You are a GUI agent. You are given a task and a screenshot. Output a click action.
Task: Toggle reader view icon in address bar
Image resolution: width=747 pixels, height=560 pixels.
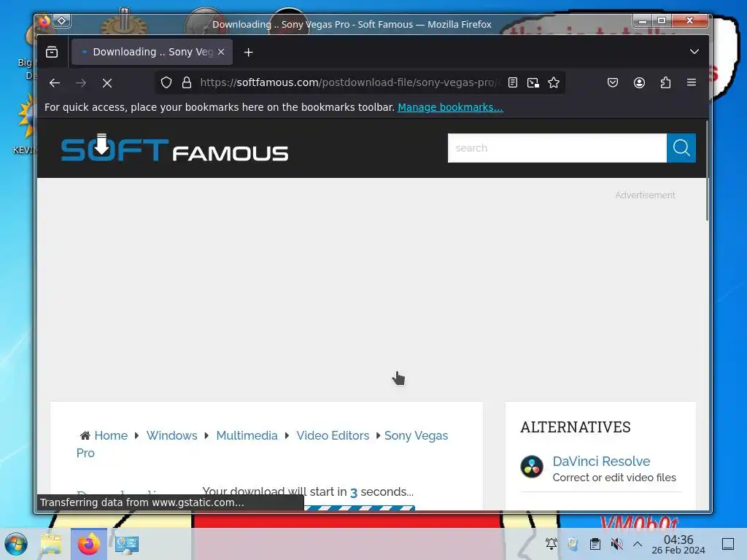513,83
